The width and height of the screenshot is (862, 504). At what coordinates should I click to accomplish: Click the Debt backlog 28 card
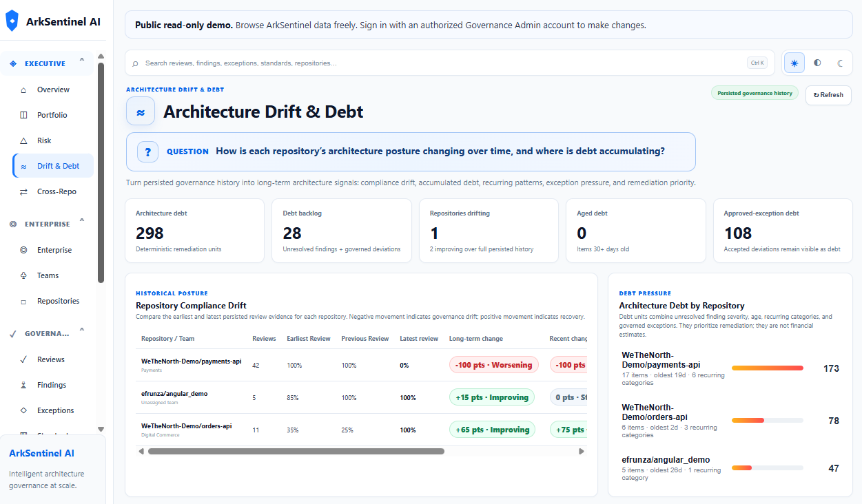[x=342, y=231]
